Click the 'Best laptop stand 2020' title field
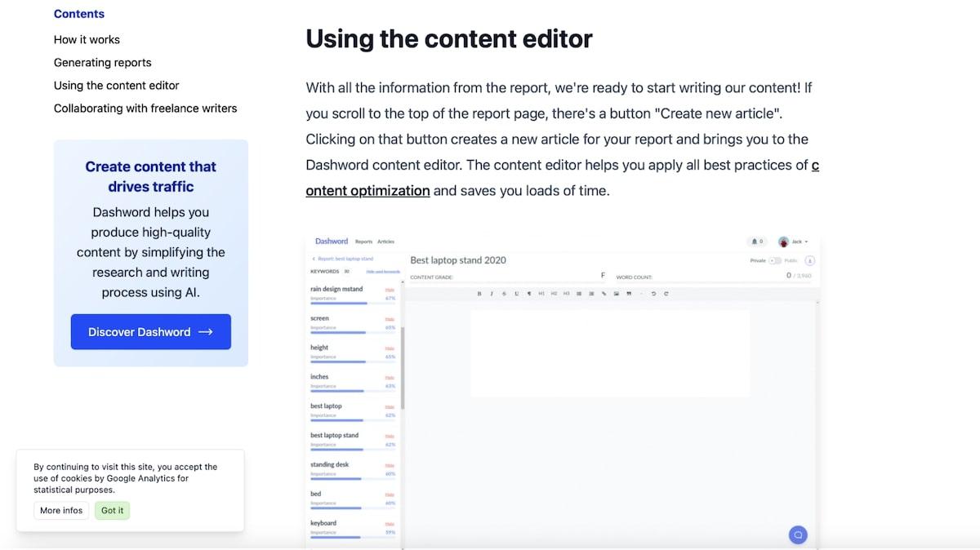This screenshot has width=980, height=550. click(x=458, y=260)
